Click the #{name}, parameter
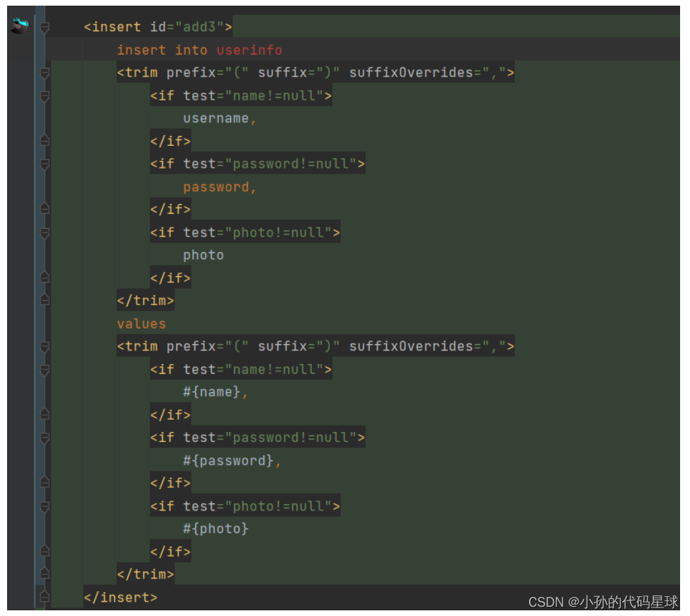The image size is (690, 616). (x=215, y=392)
